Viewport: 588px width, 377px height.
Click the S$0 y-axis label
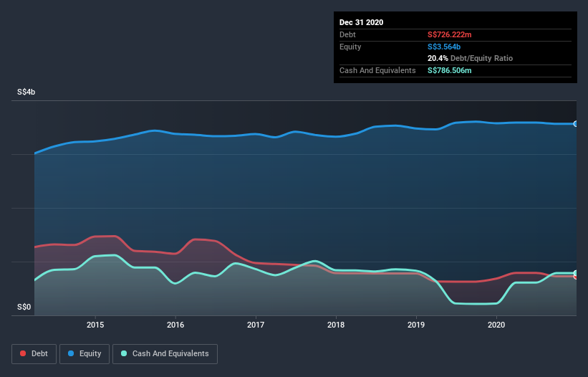click(24, 307)
